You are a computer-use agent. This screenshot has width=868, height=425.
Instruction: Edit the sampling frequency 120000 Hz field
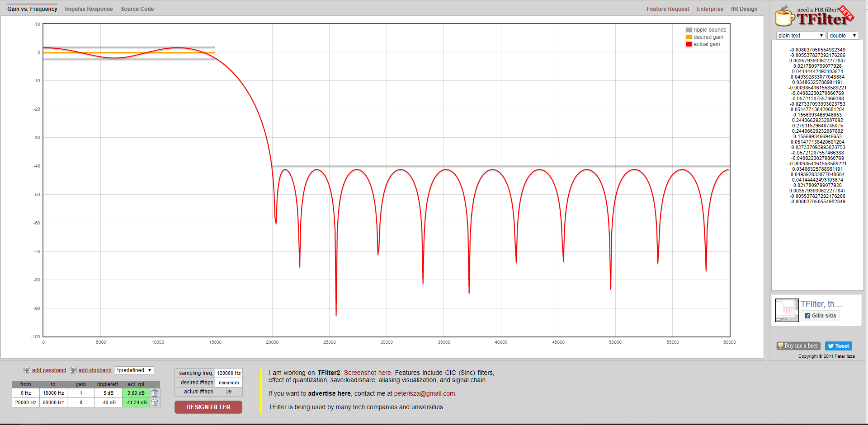pyautogui.click(x=229, y=373)
